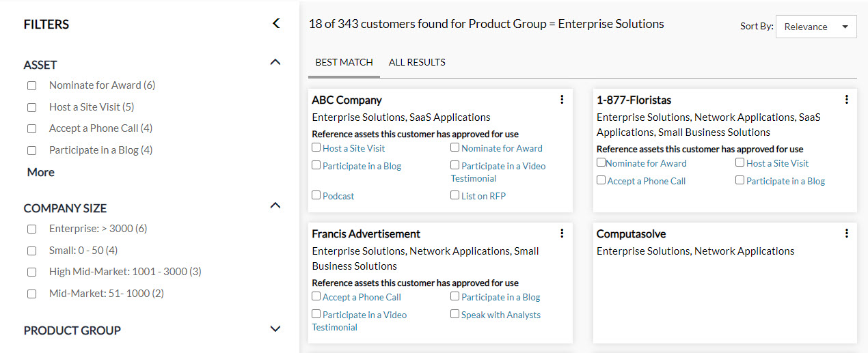Select the Best Match tab
This screenshot has height=353, width=868.
[344, 62]
